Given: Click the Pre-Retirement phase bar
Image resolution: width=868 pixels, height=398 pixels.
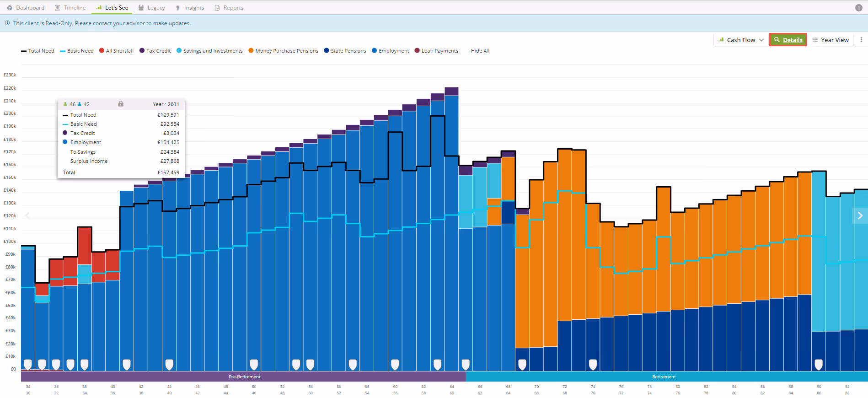Looking at the screenshot, I should (244, 376).
